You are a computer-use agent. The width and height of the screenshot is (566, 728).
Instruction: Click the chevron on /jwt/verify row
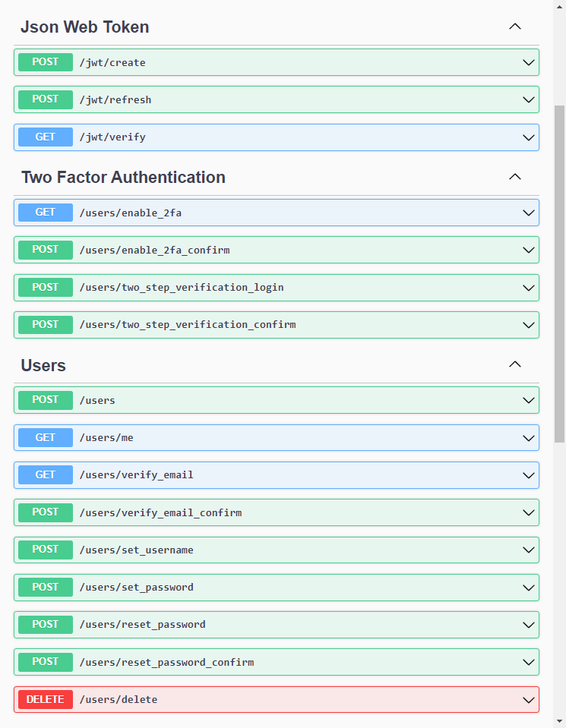tap(529, 137)
